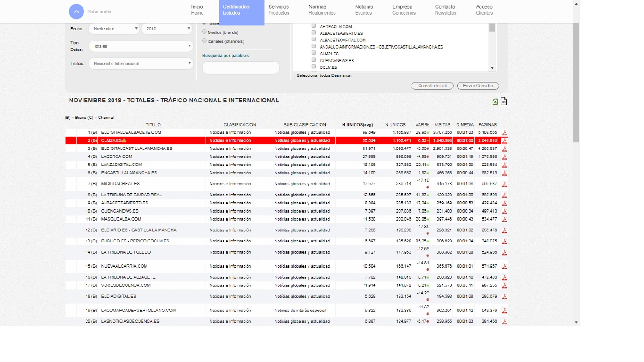Click the Subir arriba circle arrow icon
Screen dimensions: 644x362
click(x=76, y=11)
